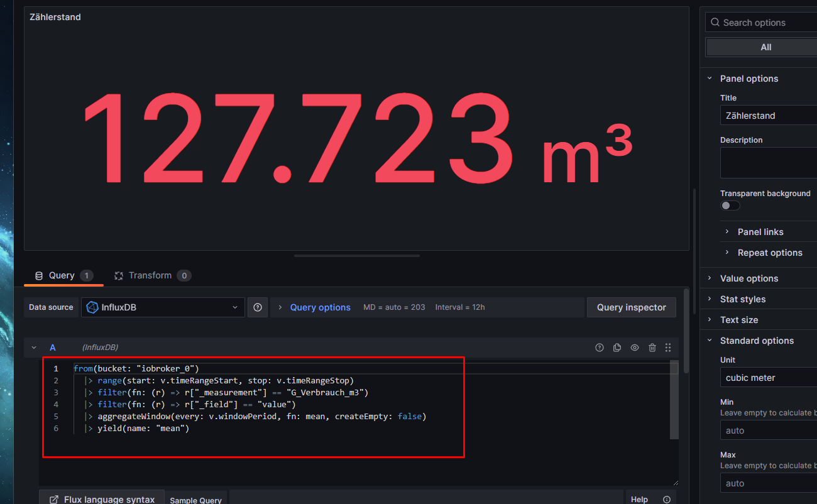The height and width of the screenshot is (504, 817).
Task: Hide query A using the eye icon
Action: tap(635, 348)
